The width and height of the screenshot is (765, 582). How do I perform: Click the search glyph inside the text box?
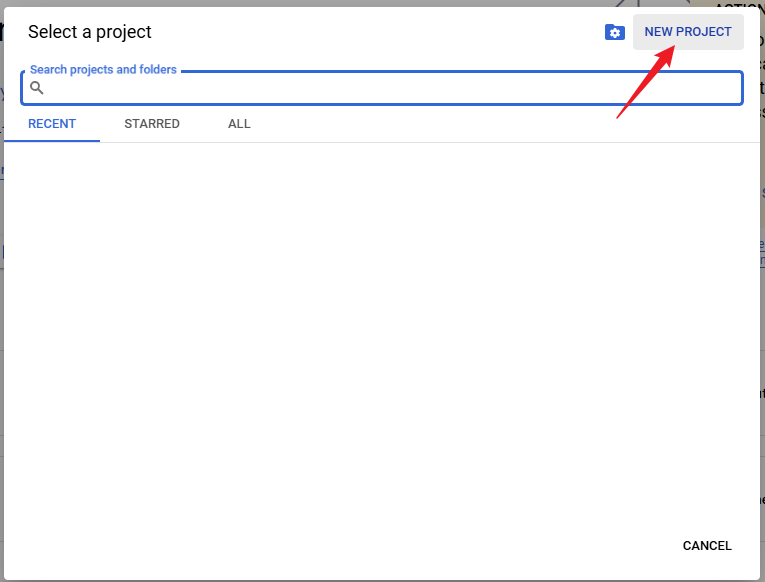[37, 88]
